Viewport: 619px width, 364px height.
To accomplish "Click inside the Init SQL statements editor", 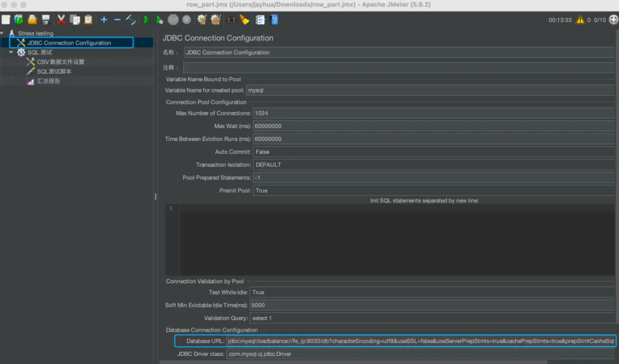I will pyautogui.click(x=397, y=240).
